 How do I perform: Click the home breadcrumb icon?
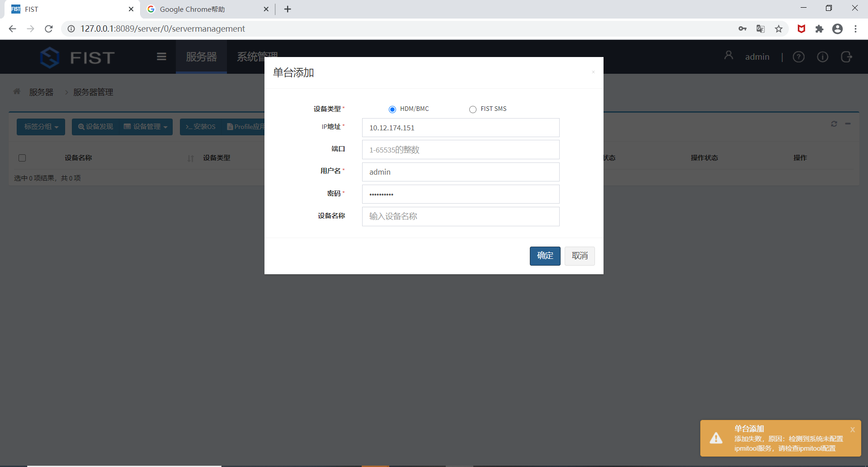(17, 91)
